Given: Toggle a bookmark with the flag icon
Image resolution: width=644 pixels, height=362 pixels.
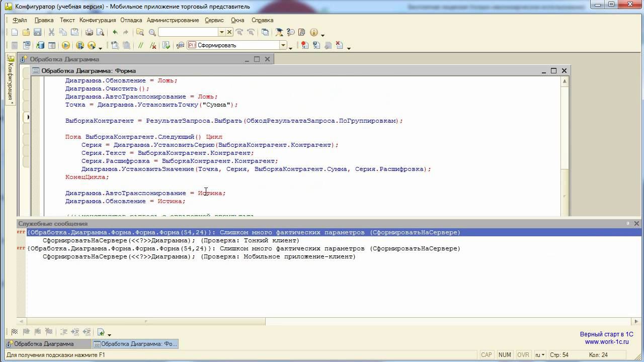Looking at the screenshot, I should (x=15, y=332).
